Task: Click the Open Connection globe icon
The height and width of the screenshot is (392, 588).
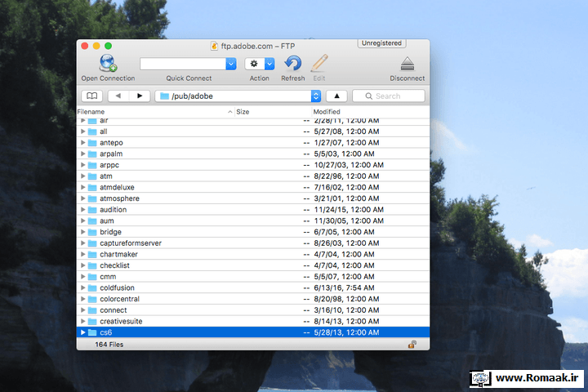Action: pos(108,63)
